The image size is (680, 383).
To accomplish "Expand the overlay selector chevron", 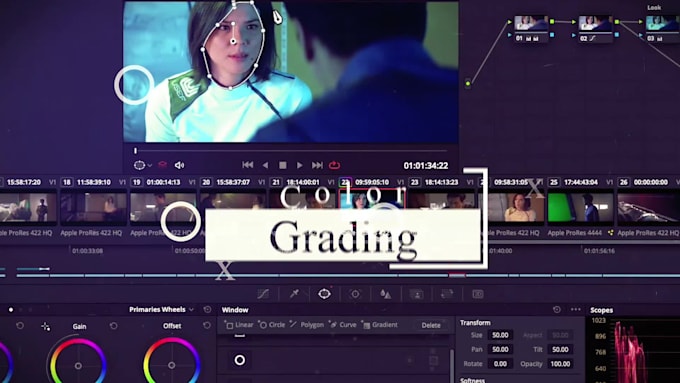I will pyautogui.click(x=150, y=166).
